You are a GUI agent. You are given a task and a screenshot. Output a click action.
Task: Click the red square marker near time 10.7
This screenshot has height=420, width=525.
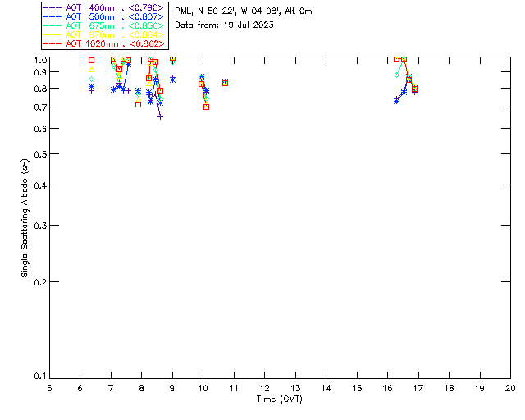tap(225, 83)
